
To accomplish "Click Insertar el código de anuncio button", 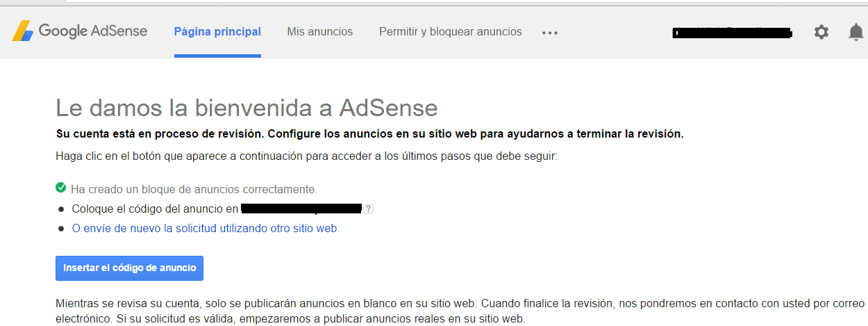I will (129, 268).
